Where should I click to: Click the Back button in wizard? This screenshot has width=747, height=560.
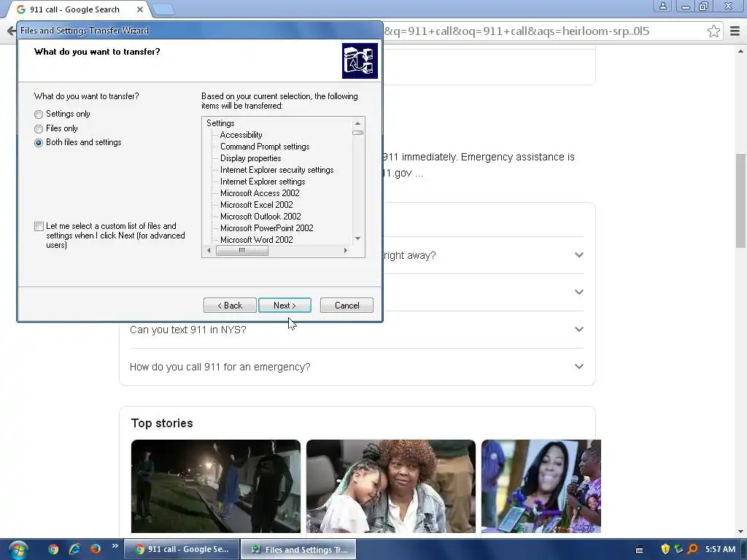point(230,306)
